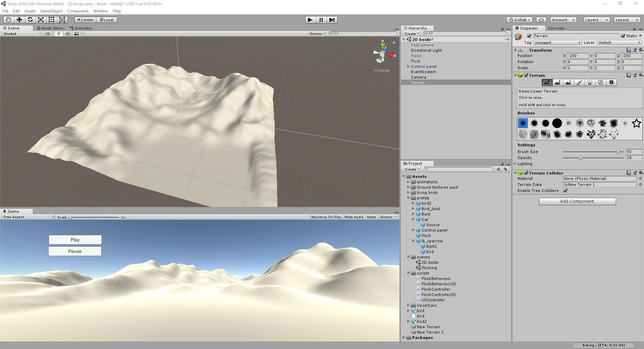The image size is (644, 349).
Task: Open the Layout dropdown
Action: point(627,20)
